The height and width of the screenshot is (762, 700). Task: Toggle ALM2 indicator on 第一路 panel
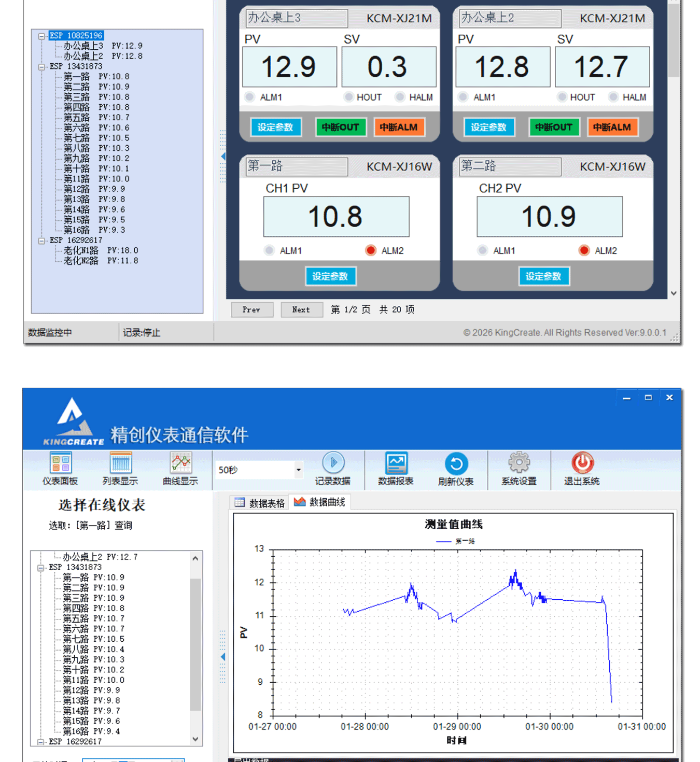click(x=371, y=250)
